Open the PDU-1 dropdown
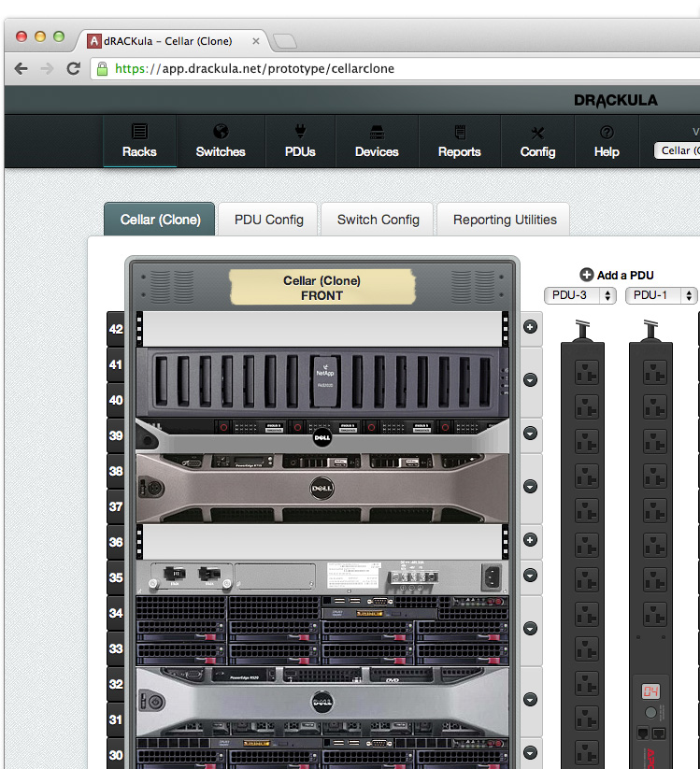The width and height of the screenshot is (700, 769). (662, 295)
